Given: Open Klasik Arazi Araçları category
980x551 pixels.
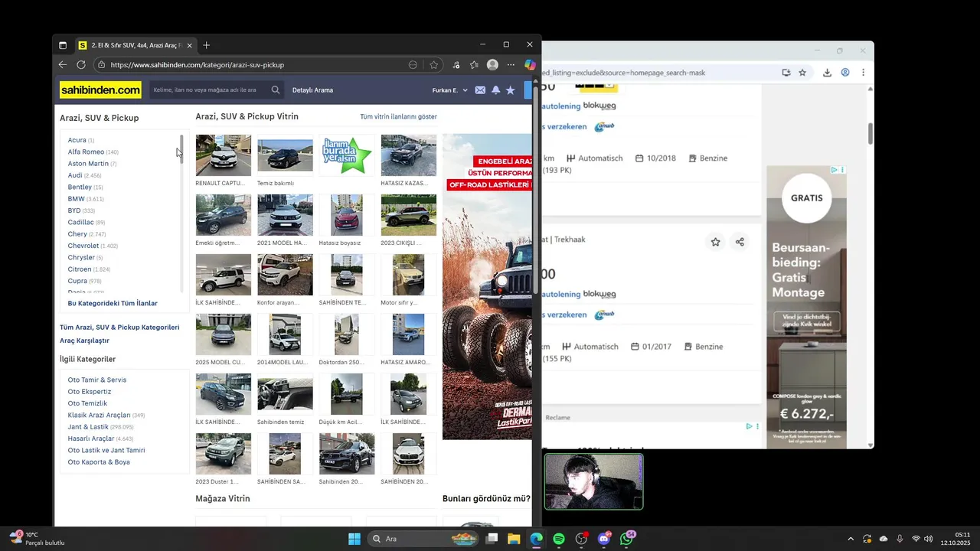Looking at the screenshot, I should point(99,416).
